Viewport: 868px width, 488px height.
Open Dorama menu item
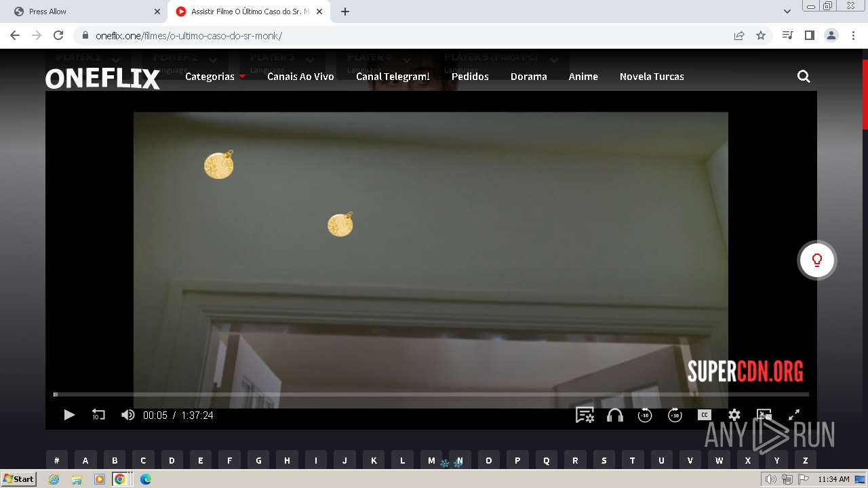point(529,77)
